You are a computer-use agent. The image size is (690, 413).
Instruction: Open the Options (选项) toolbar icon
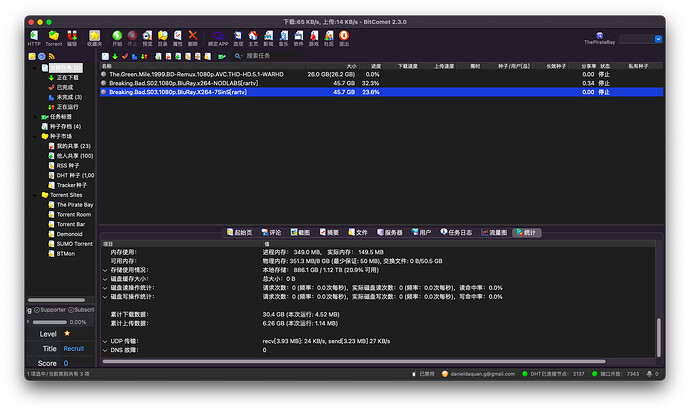(238, 36)
